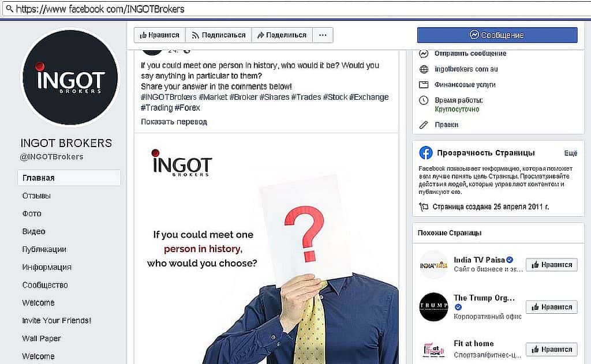Open the Публикации section

[x=44, y=249]
